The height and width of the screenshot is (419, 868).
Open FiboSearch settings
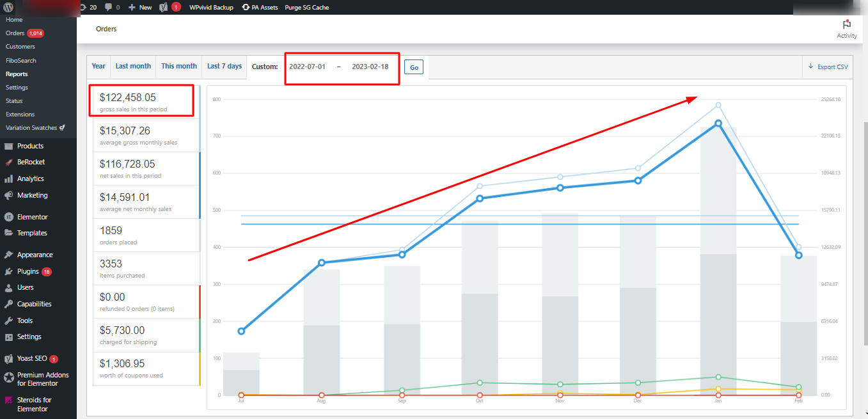pyautogui.click(x=21, y=60)
